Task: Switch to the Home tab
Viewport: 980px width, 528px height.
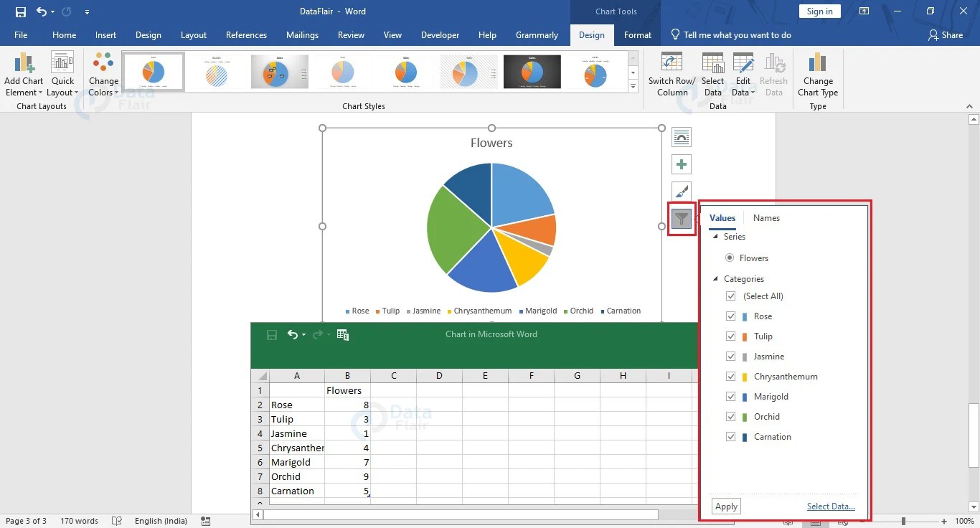Action: [x=64, y=34]
